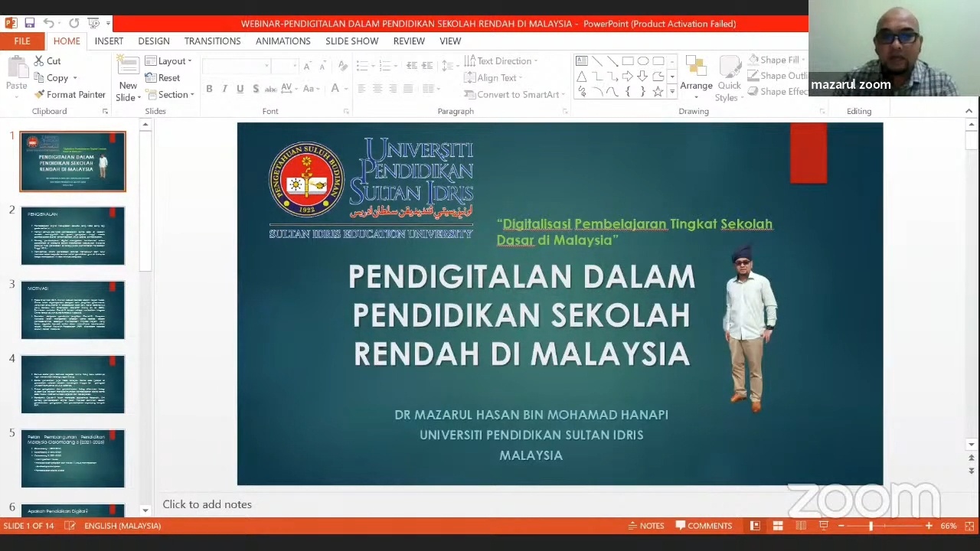The width and height of the screenshot is (980, 551).
Task: Click the Format Painter brush icon
Action: click(x=40, y=95)
